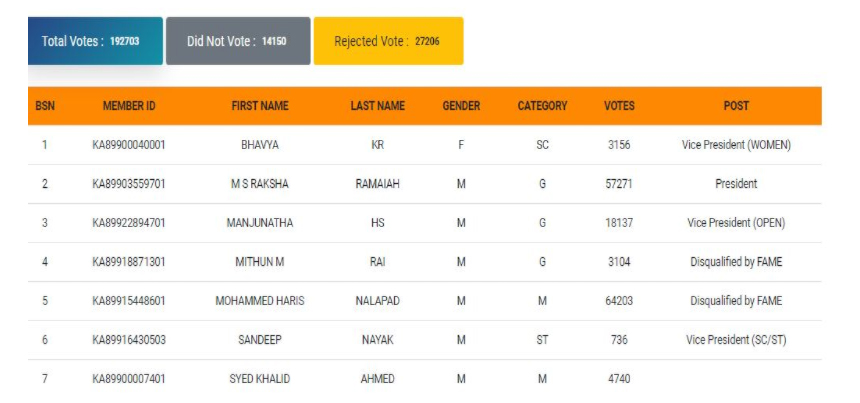Click the Did Not Vote box
The height and width of the screenshot is (403, 860).
pos(238,41)
